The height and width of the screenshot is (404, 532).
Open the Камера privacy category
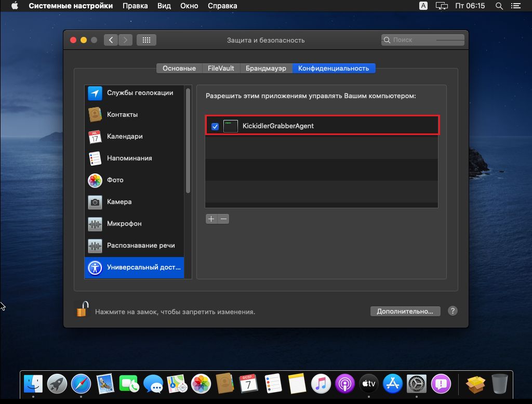click(119, 202)
